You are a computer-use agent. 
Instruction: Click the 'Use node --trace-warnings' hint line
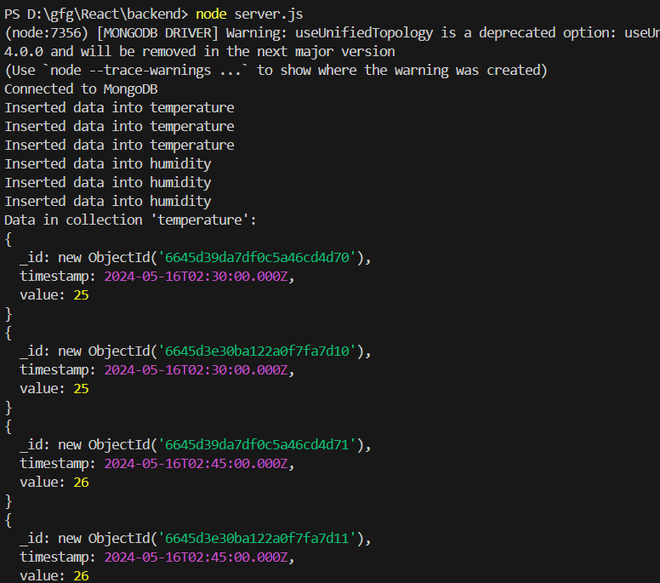[x=276, y=70]
